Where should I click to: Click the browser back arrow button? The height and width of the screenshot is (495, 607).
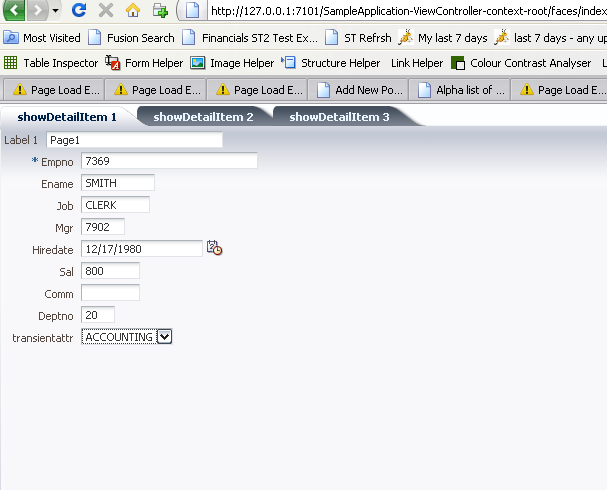16,11
